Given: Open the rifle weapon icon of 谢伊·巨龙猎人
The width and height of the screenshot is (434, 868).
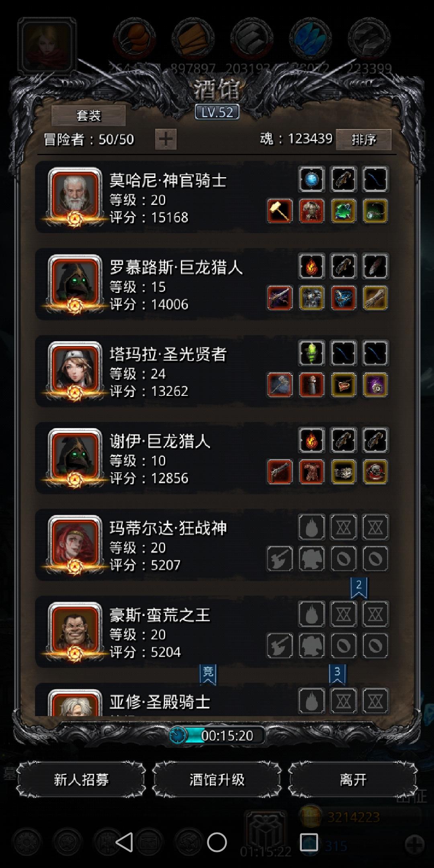Looking at the screenshot, I should coord(280,472).
